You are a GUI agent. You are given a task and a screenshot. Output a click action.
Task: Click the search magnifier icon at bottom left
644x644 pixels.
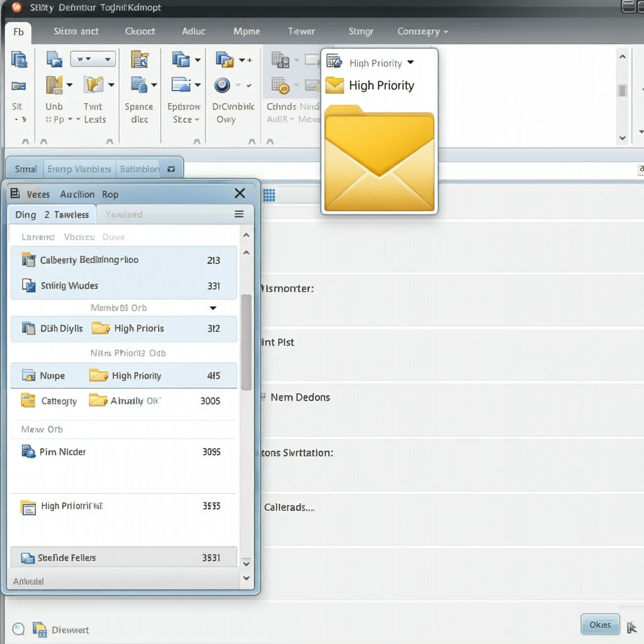click(18, 629)
